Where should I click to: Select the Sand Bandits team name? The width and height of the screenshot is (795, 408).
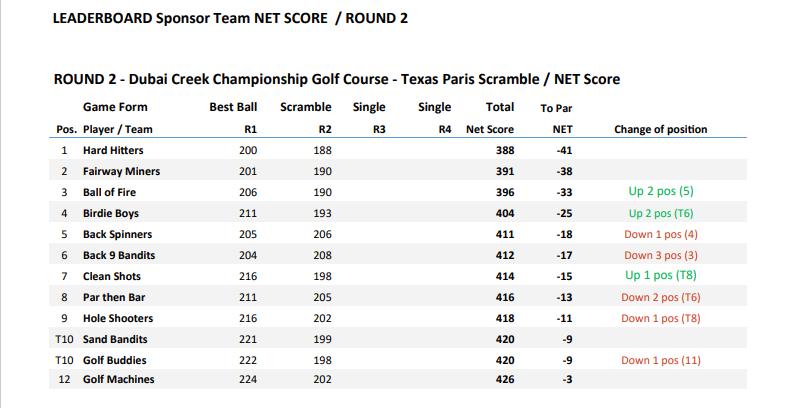115,339
